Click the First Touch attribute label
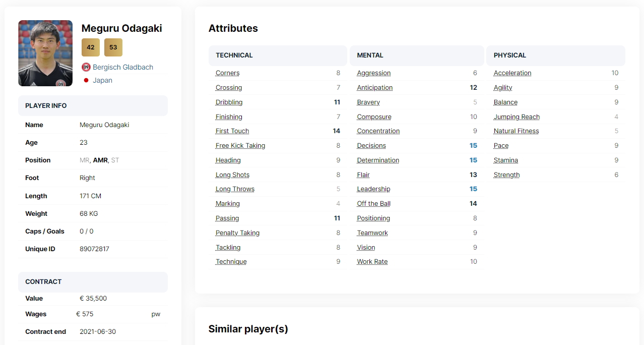The height and width of the screenshot is (345, 644). point(232,131)
